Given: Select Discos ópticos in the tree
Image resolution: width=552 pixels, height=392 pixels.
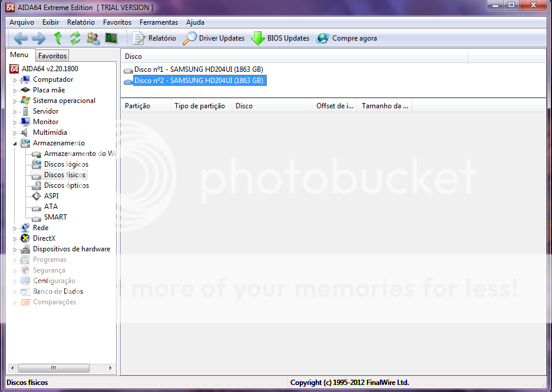Looking at the screenshot, I should coord(66,185).
